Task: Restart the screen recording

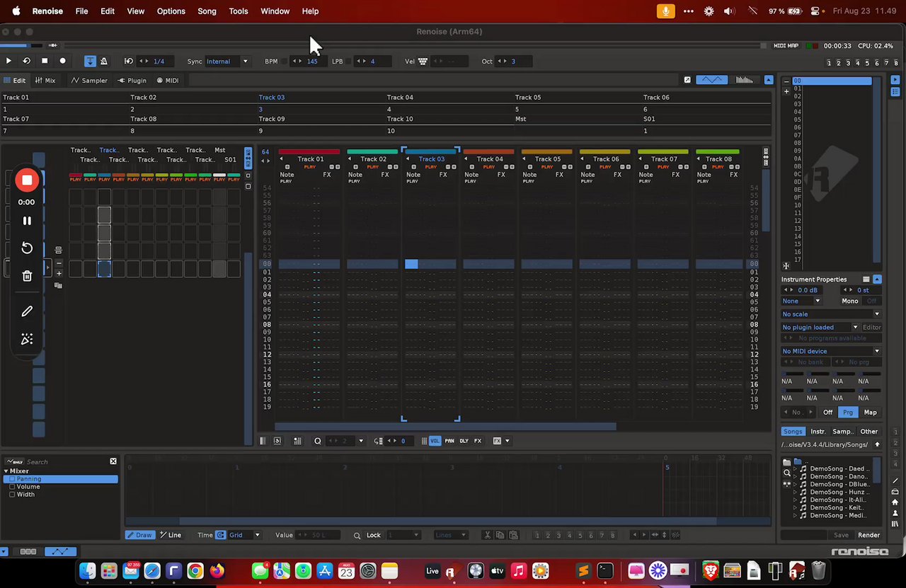Action: point(27,248)
